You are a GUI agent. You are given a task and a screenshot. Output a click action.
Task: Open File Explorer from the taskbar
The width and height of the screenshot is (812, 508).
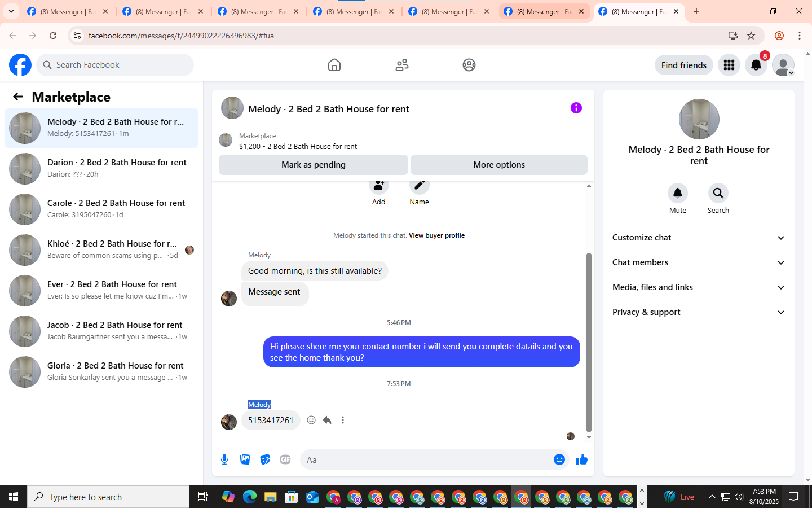pos(270,497)
